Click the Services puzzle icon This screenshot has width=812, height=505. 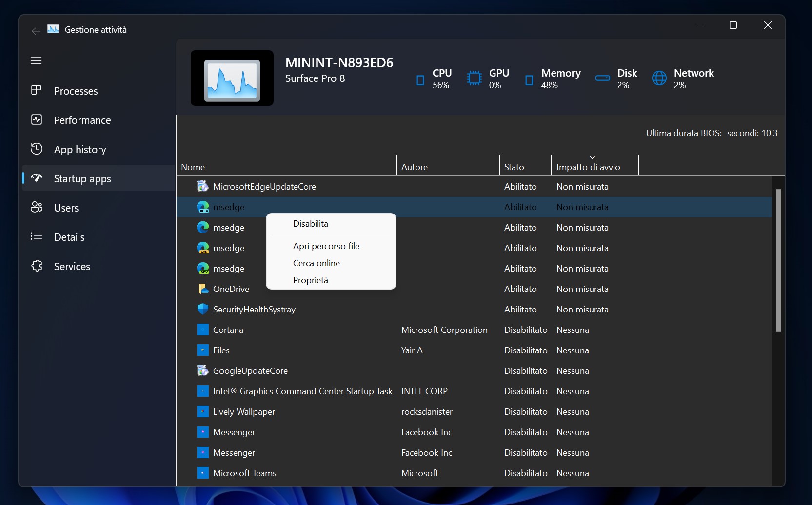pyautogui.click(x=36, y=266)
